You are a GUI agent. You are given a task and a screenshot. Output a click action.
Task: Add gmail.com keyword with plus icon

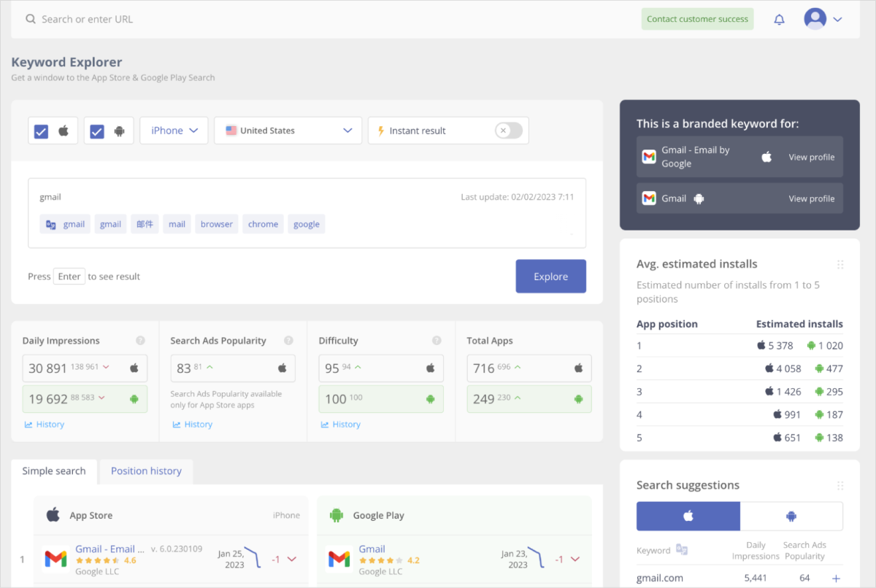836,579
